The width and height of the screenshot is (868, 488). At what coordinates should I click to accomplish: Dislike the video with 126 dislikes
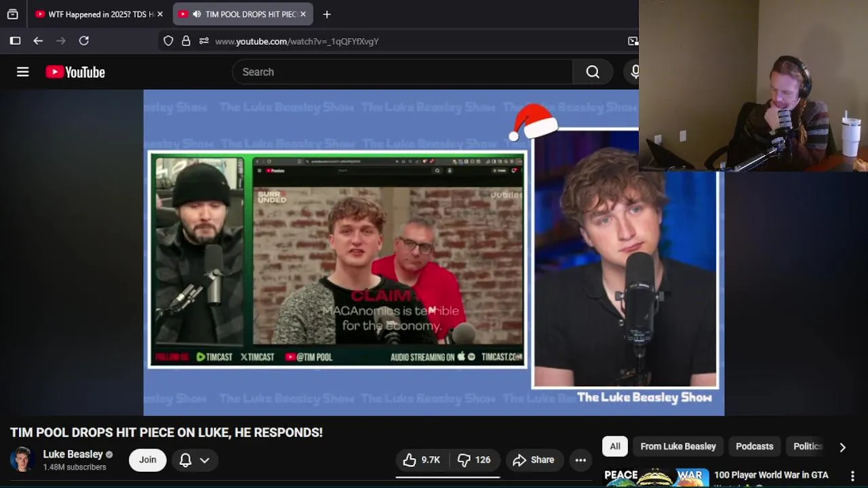coord(474,460)
